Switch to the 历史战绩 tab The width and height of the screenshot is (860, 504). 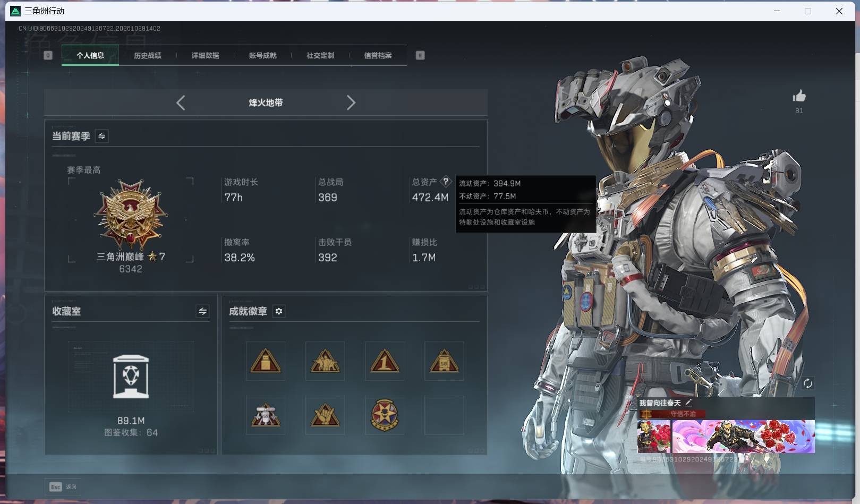point(148,55)
